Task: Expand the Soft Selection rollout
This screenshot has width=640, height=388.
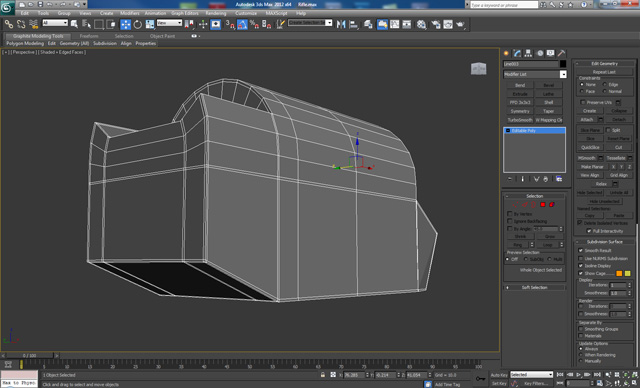Action: (x=534, y=288)
